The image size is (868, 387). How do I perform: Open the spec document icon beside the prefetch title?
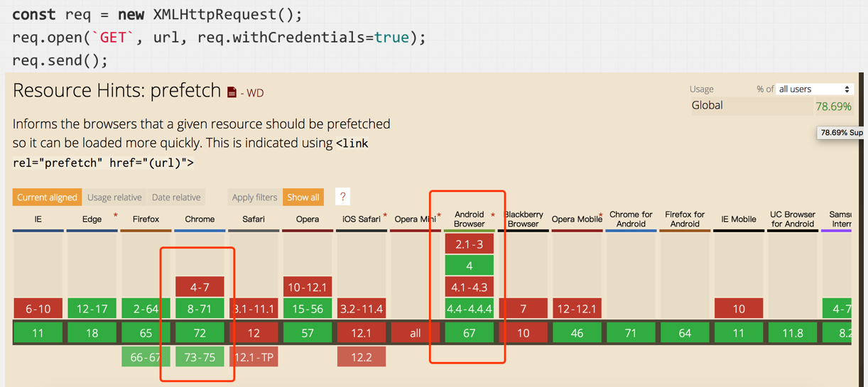[x=232, y=92]
